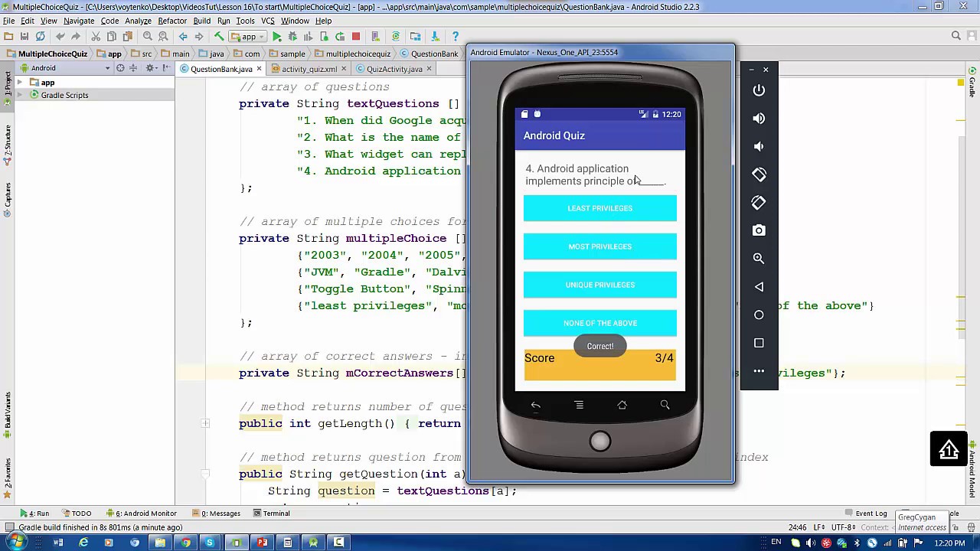This screenshot has height=551, width=980.
Task: Switch to QuizActivity.java tab
Action: pyautogui.click(x=394, y=69)
